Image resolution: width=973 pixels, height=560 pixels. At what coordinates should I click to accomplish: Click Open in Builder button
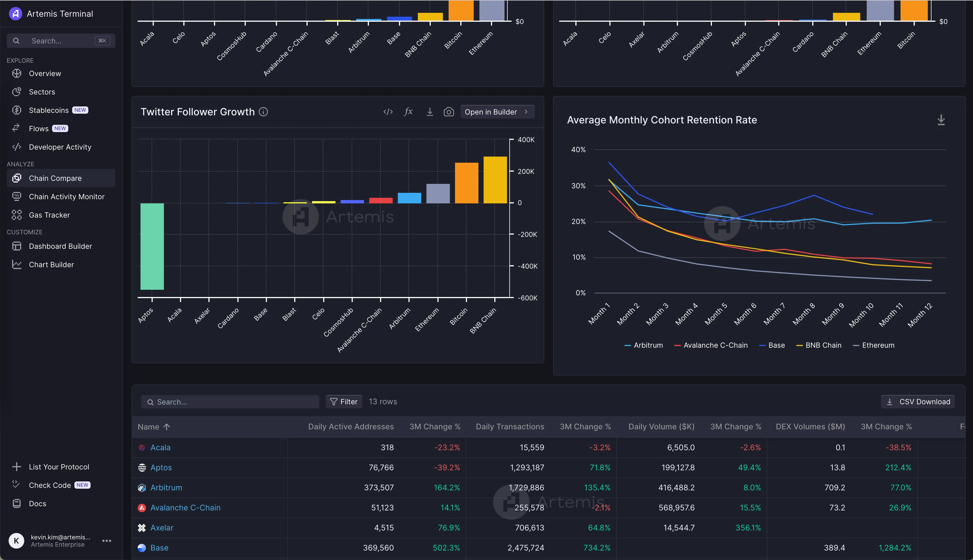point(497,112)
